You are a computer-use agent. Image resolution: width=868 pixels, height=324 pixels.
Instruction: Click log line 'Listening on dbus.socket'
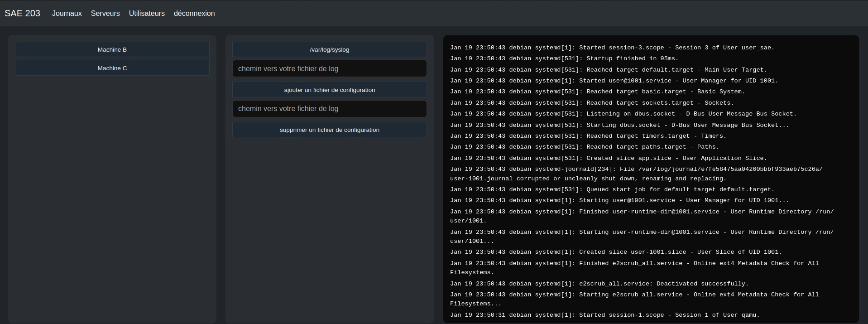623,114
